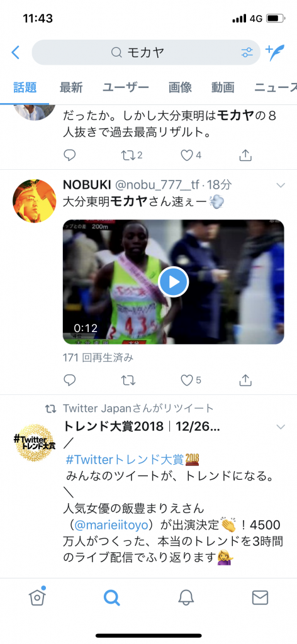This screenshot has height=644, width=297.
Task: Share NOBUKI's tweet via share icon
Action: pyautogui.click(x=245, y=380)
